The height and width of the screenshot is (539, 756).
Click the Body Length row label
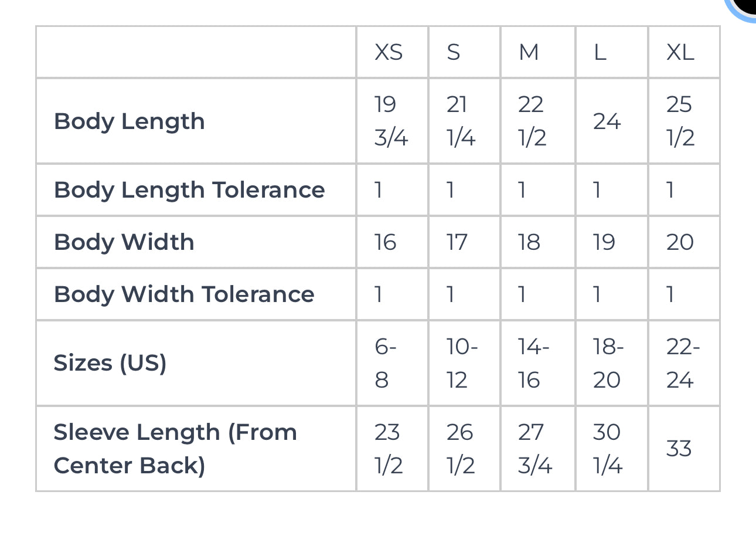pos(130,121)
